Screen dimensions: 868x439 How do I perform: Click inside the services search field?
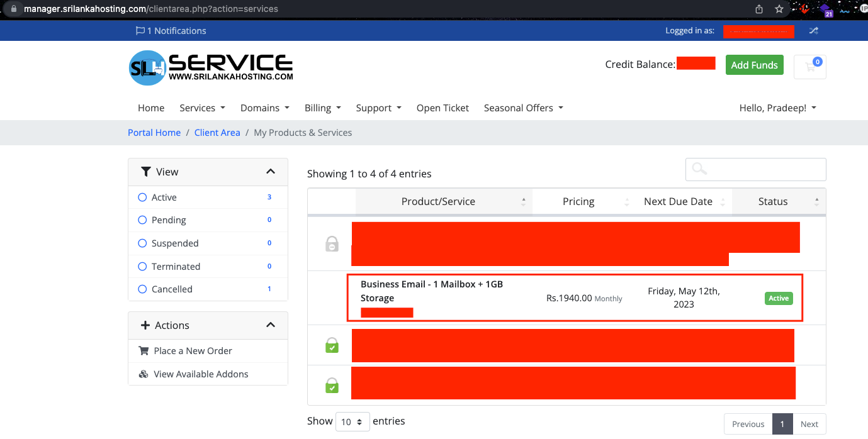755,169
